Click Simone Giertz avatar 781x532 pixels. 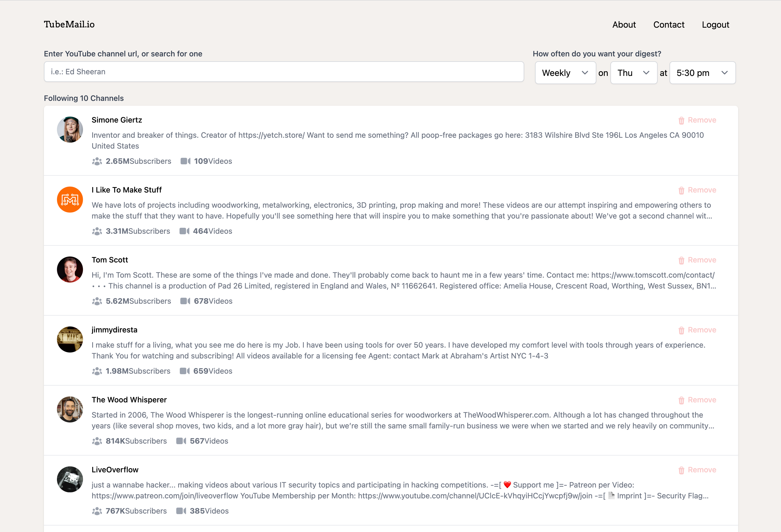point(70,130)
